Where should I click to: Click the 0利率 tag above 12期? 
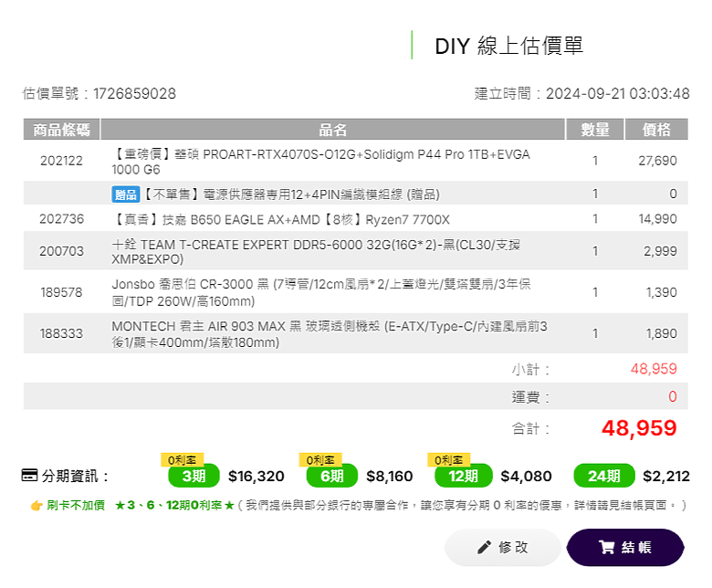[448, 460]
